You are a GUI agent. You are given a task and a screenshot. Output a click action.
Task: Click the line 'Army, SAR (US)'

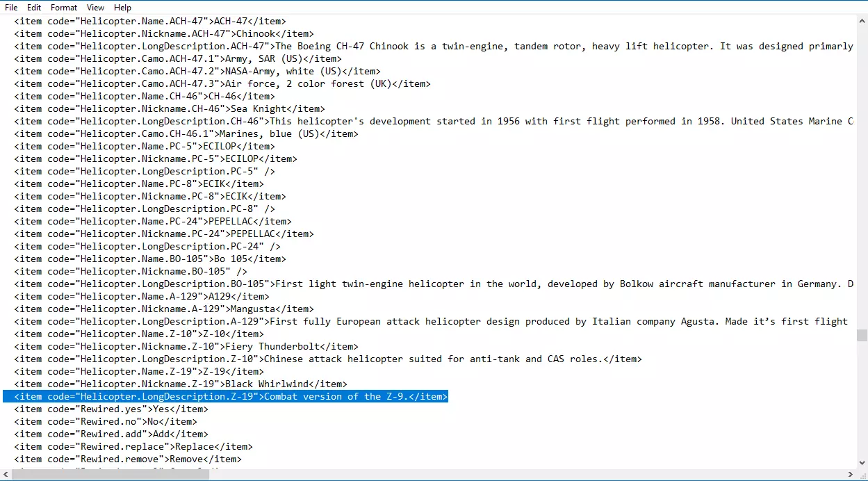point(178,59)
